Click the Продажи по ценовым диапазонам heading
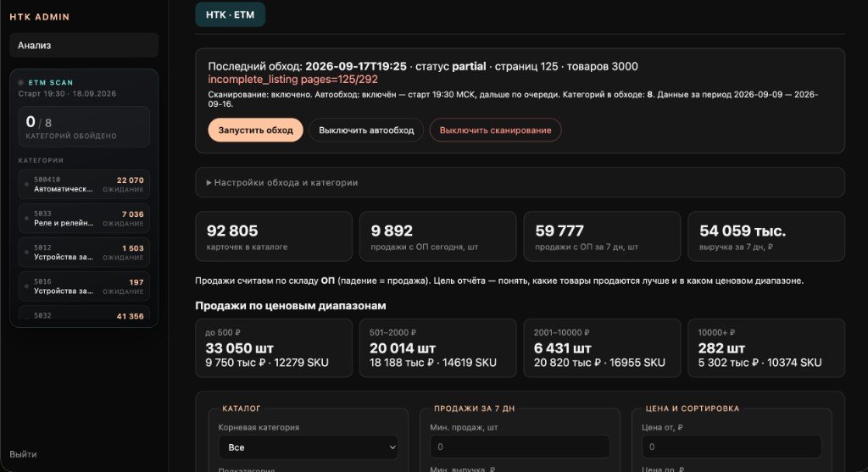 (x=291, y=305)
